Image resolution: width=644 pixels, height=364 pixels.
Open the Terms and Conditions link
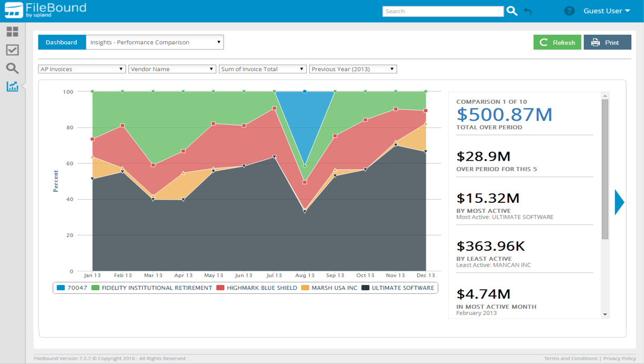[571, 358]
